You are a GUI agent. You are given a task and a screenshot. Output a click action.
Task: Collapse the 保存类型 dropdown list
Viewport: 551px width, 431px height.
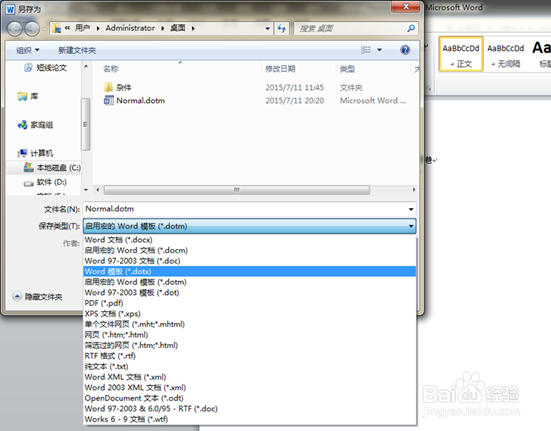click(411, 226)
